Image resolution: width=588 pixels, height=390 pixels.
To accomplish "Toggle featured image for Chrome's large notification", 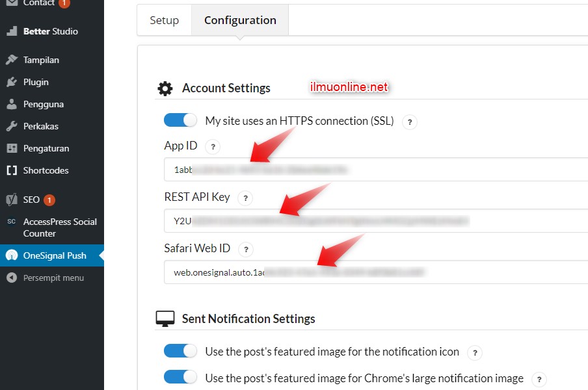I will 180,377.
